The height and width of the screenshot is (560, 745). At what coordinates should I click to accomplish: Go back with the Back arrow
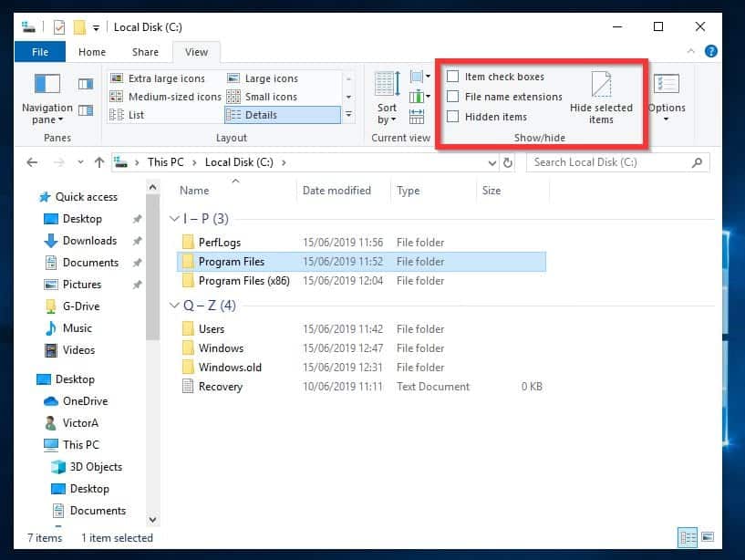point(32,162)
